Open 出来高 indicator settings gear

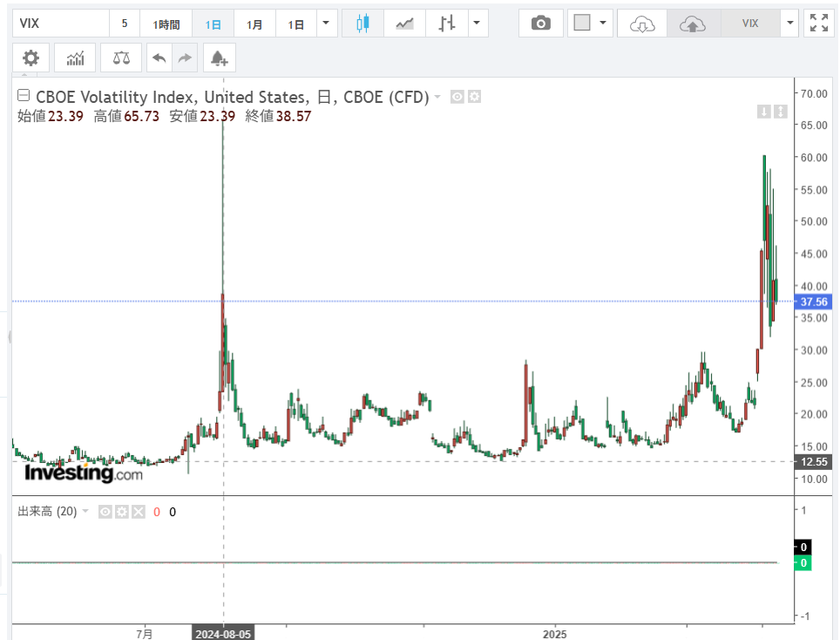click(122, 513)
